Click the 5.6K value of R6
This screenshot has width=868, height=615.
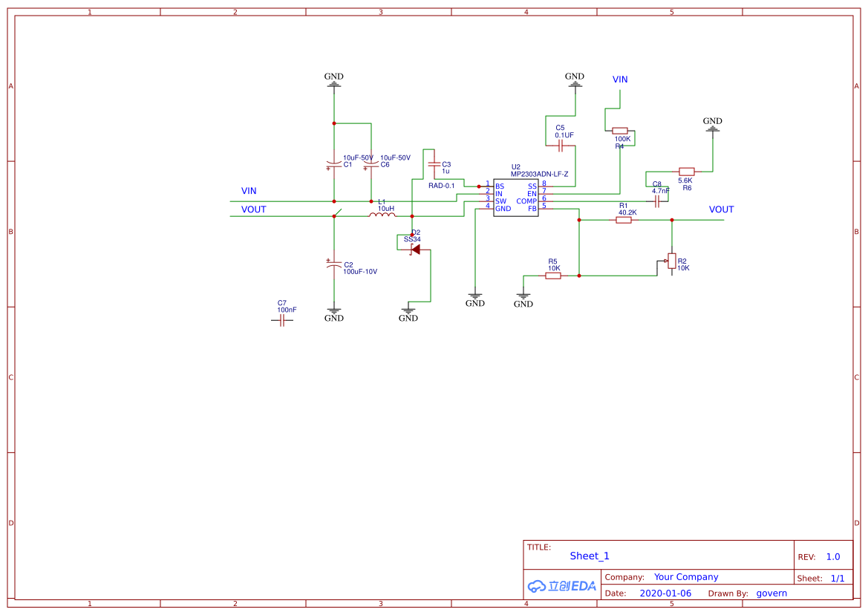click(685, 180)
